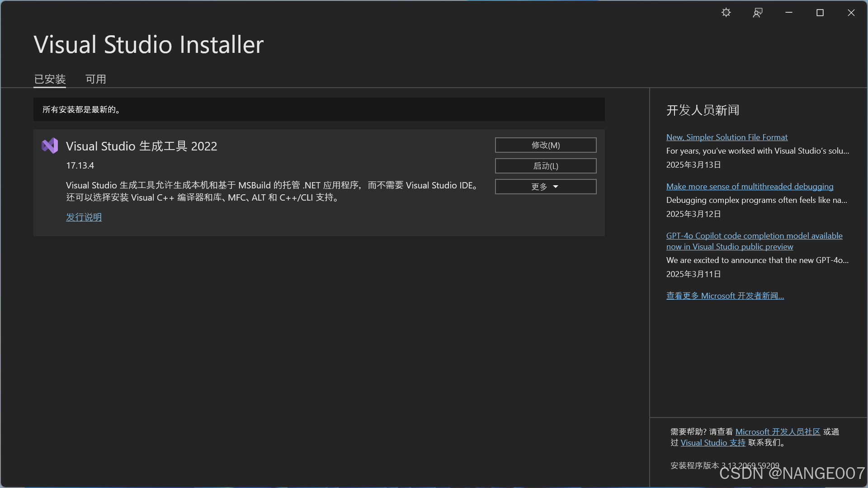Maximize the Visual Studio Installer window
Screen dimensions: 868x488
tap(820, 13)
